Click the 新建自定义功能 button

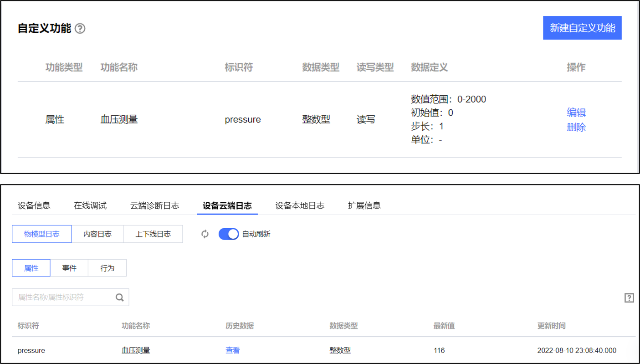[582, 28]
